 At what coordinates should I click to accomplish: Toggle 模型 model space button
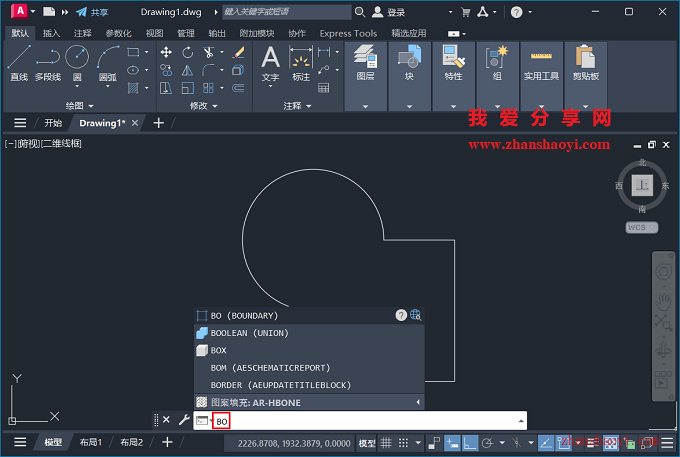(367, 443)
